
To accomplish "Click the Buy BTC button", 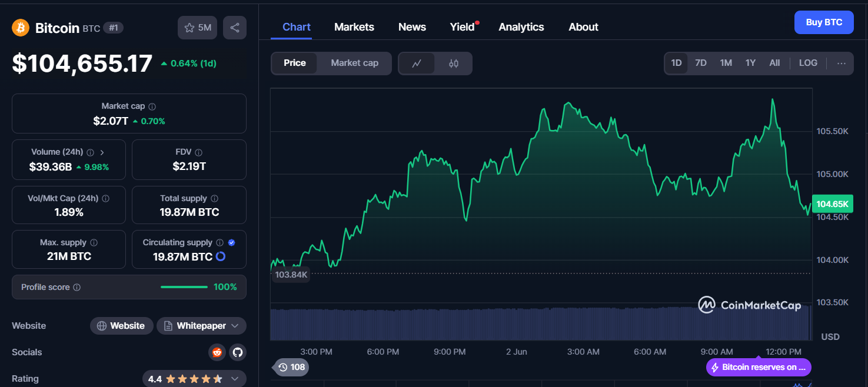I will click(823, 22).
